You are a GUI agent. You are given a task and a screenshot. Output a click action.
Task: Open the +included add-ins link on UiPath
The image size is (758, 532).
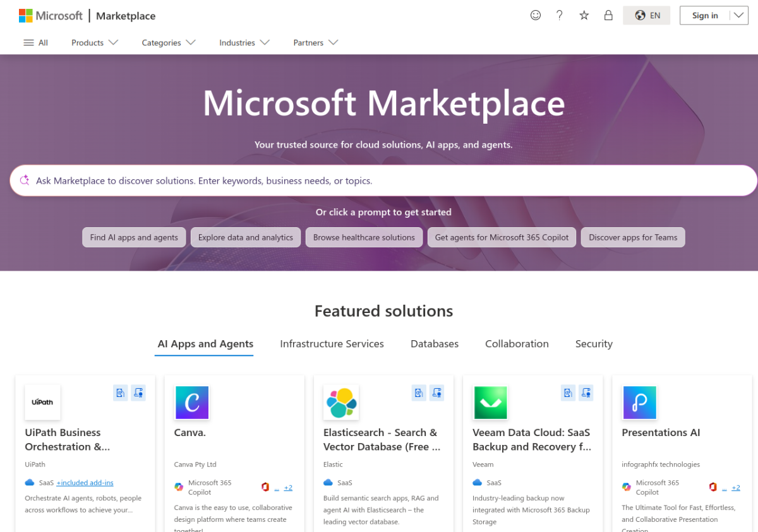click(x=85, y=483)
